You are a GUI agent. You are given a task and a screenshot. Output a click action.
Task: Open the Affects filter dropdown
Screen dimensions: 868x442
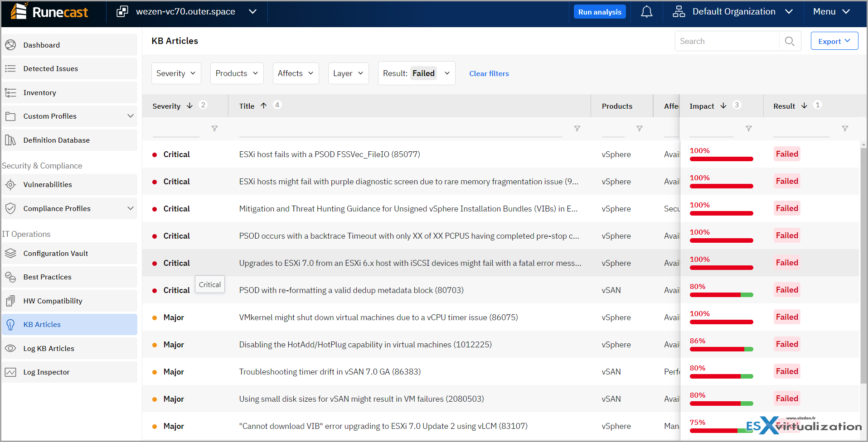coord(296,73)
